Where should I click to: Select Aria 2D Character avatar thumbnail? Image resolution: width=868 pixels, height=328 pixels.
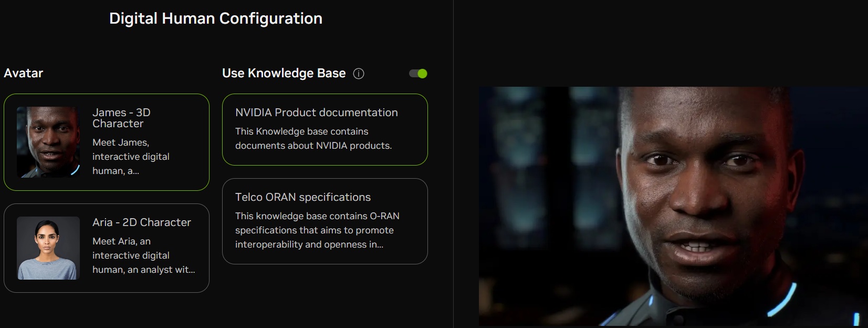(48, 248)
